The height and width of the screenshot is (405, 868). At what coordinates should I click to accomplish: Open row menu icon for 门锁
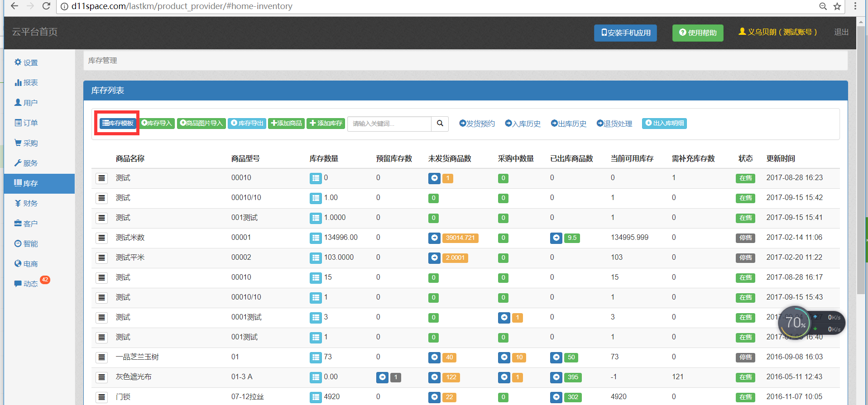pos(102,397)
